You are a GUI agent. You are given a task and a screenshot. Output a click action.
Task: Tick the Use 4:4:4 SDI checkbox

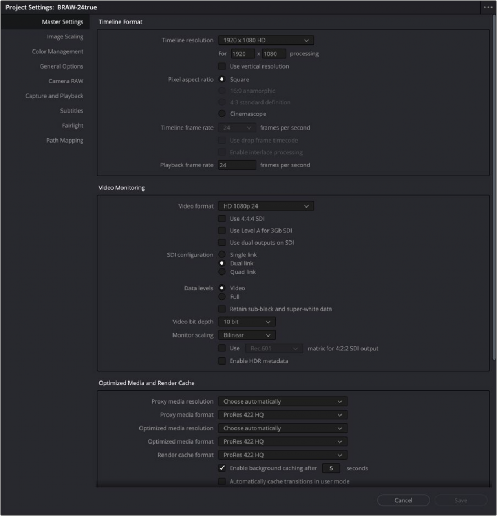[222, 219]
